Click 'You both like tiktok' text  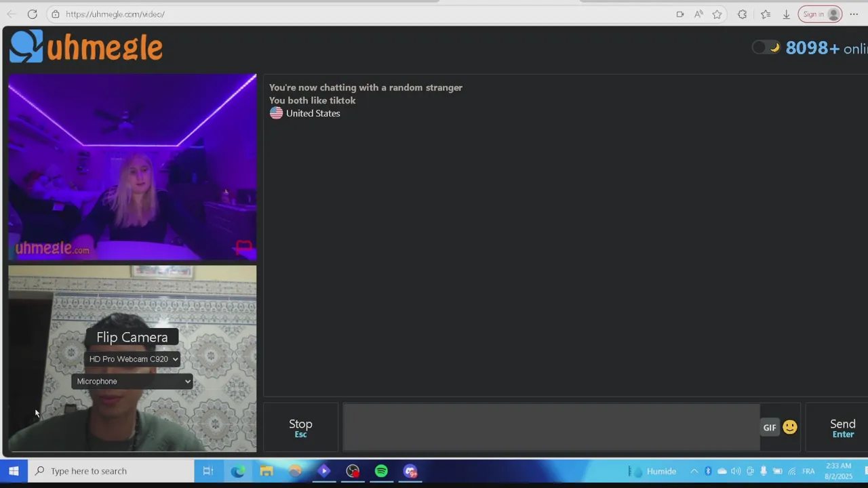coord(312,100)
